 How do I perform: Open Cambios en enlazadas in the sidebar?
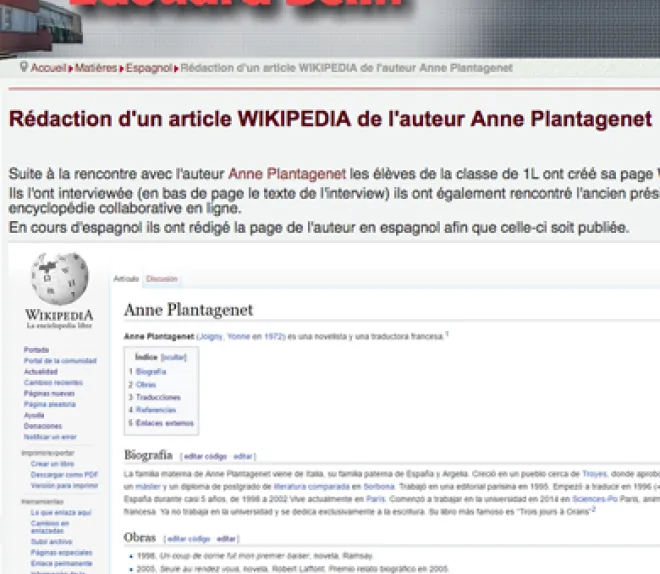click(50, 527)
